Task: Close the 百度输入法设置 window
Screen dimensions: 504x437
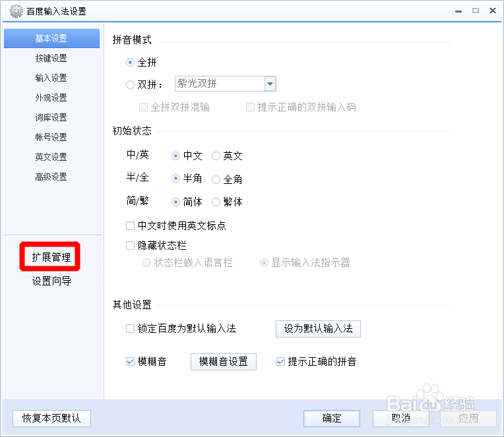Action: (x=493, y=11)
